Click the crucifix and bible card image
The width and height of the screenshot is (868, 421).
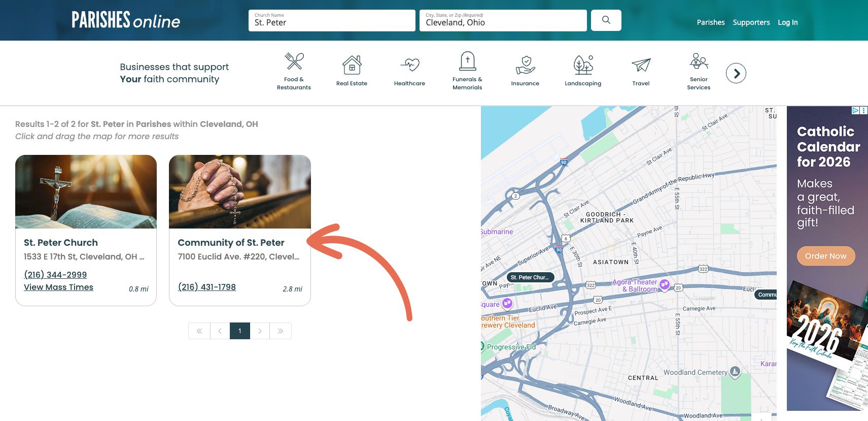[86, 191]
